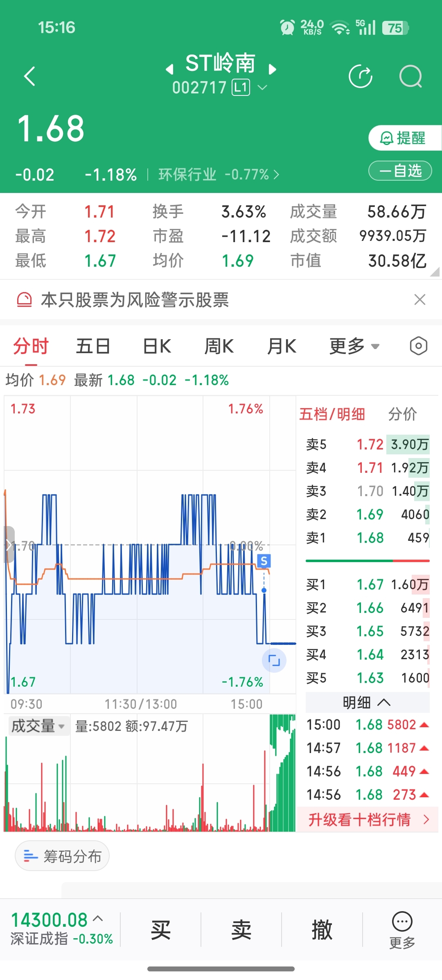Image resolution: width=442 pixels, height=980 pixels.
Task: Switch to the 五日 tab
Action: click(x=93, y=346)
